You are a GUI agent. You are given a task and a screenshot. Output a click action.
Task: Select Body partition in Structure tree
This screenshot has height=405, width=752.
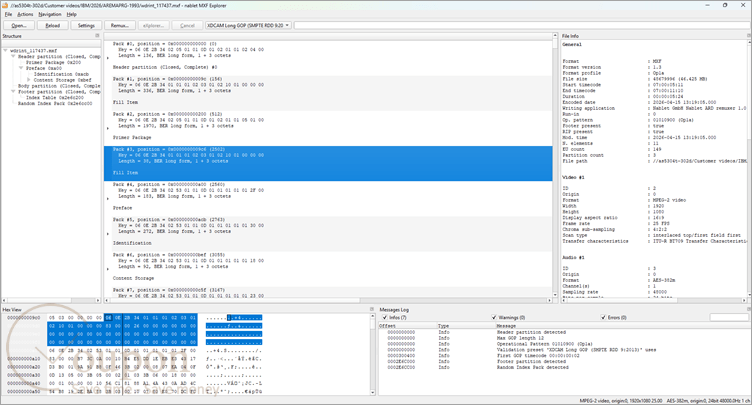coord(59,86)
